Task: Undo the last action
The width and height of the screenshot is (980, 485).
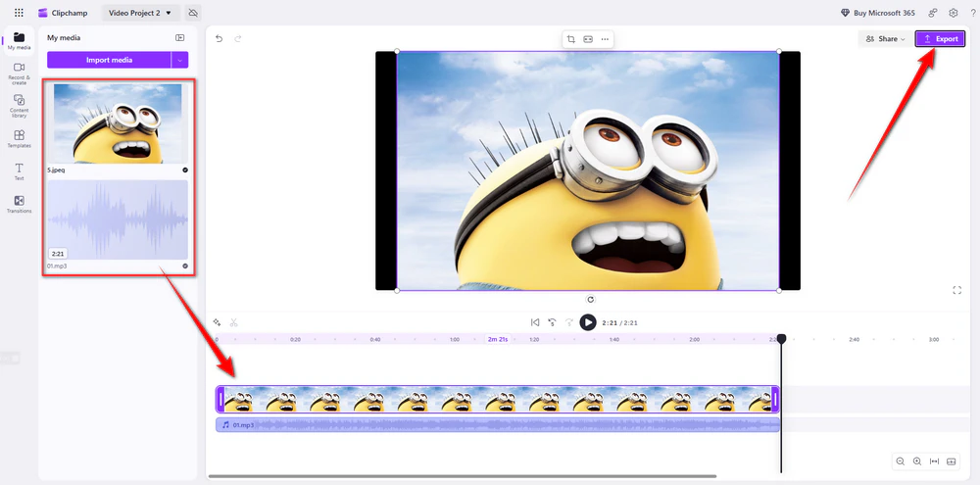Action: (219, 39)
